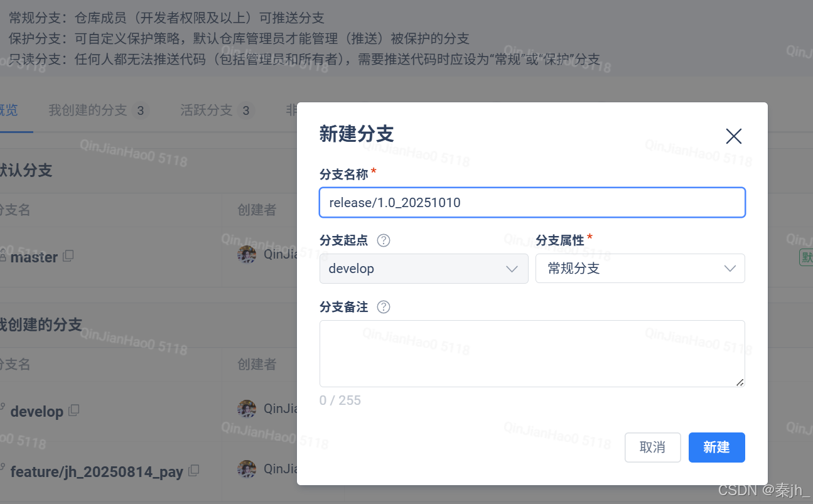Click the 新建分支 dialog title

point(357,134)
